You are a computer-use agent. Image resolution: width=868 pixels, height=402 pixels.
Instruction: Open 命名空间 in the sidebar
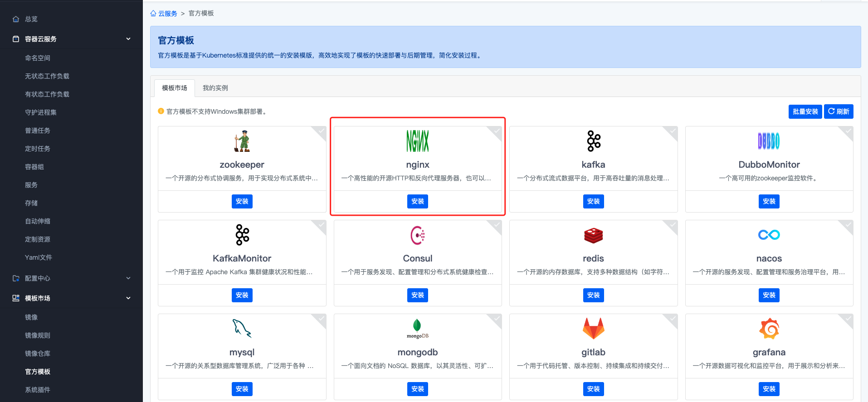click(x=38, y=58)
